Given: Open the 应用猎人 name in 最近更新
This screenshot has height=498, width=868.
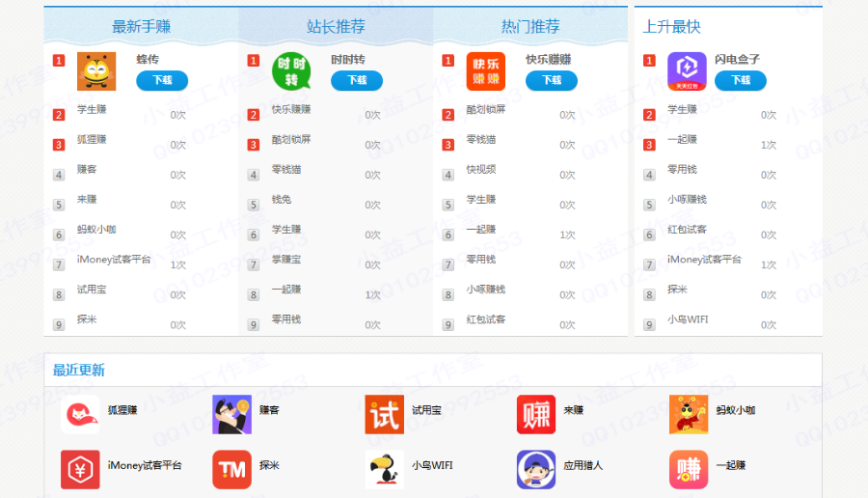Looking at the screenshot, I should pyautogui.click(x=583, y=465).
